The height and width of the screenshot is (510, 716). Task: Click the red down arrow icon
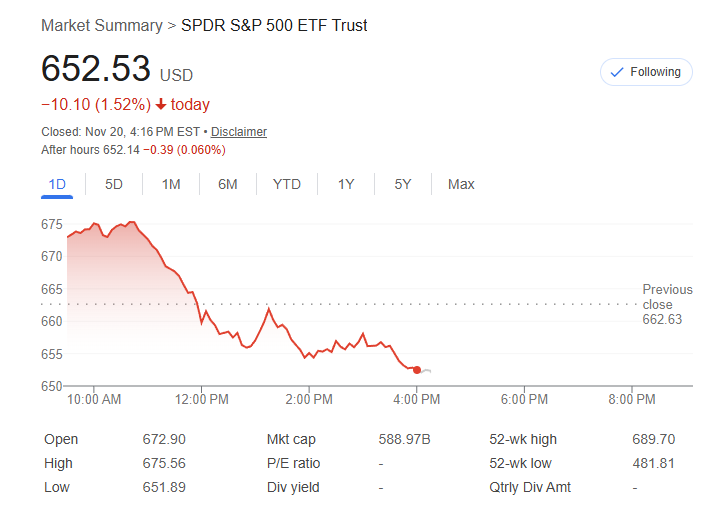160,105
